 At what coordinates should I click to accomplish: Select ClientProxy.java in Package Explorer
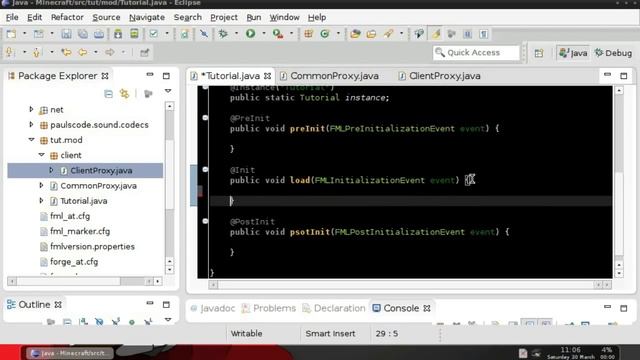pyautogui.click(x=85, y=170)
